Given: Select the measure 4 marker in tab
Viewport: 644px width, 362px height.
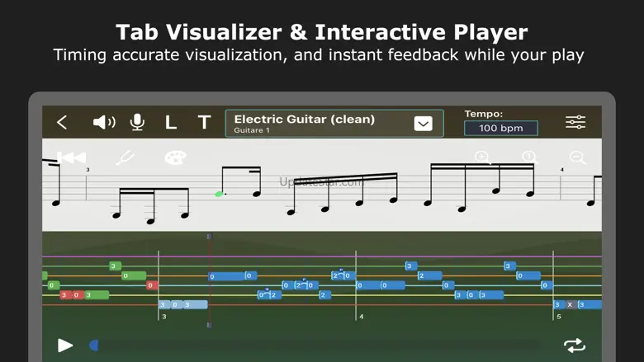Looking at the screenshot, I should (x=361, y=317).
